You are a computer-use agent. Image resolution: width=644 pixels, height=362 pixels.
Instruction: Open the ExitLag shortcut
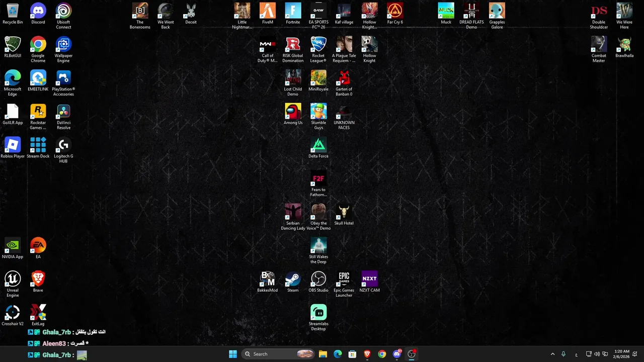(38, 316)
